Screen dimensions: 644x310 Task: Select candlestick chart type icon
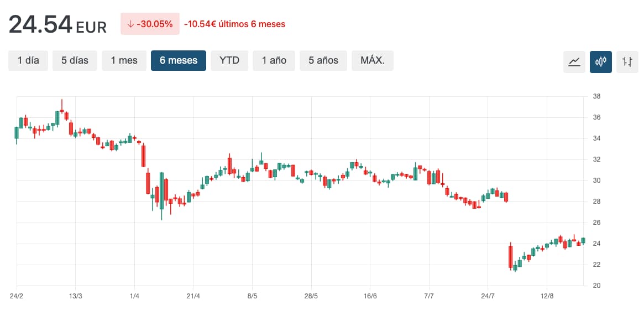point(601,61)
